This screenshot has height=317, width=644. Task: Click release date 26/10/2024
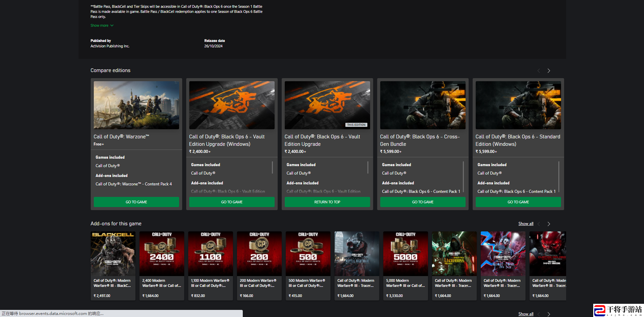pos(213,46)
